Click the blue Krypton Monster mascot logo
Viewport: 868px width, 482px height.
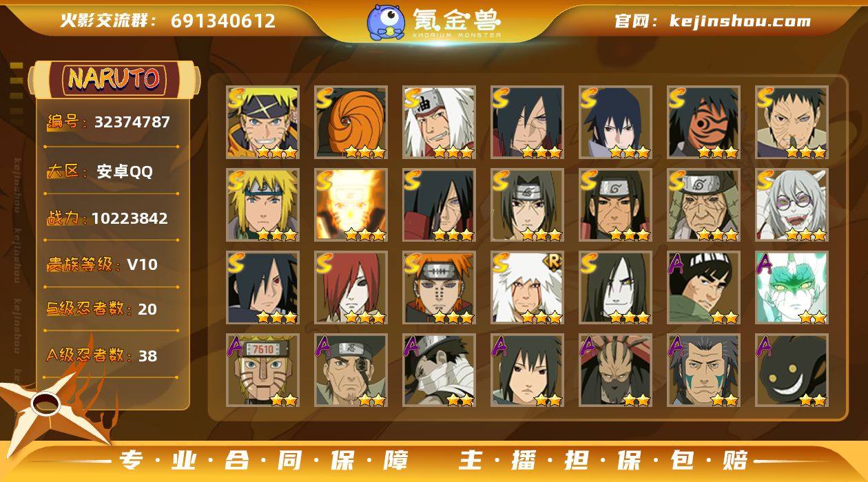pos(386,21)
